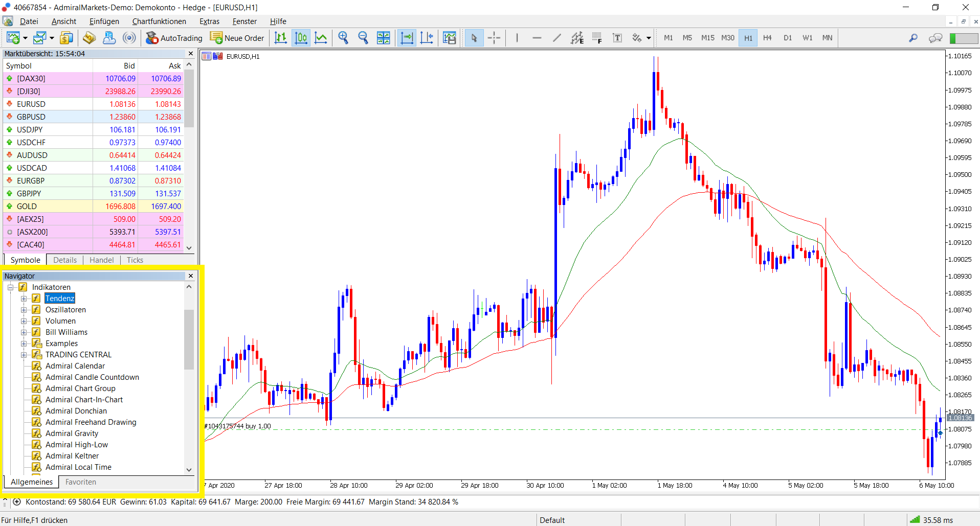Open the Datei menu

29,21
